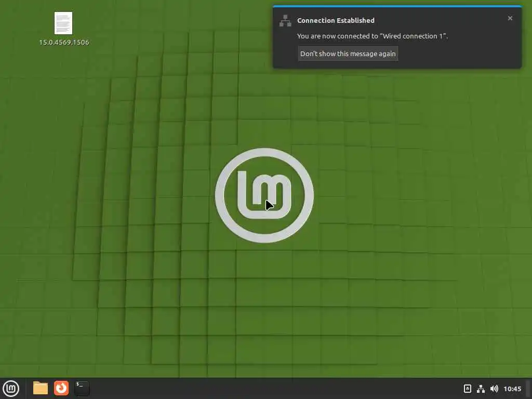Click the 15.0.4569.1506 file name label
The width and height of the screenshot is (532, 399).
point(64,43)
